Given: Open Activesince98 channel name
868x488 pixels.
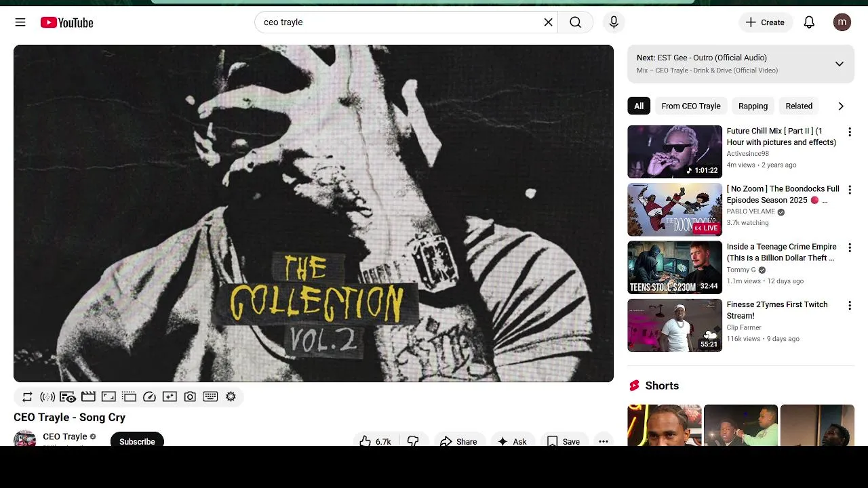Looking at the screenshot, I should coord(747,154).
